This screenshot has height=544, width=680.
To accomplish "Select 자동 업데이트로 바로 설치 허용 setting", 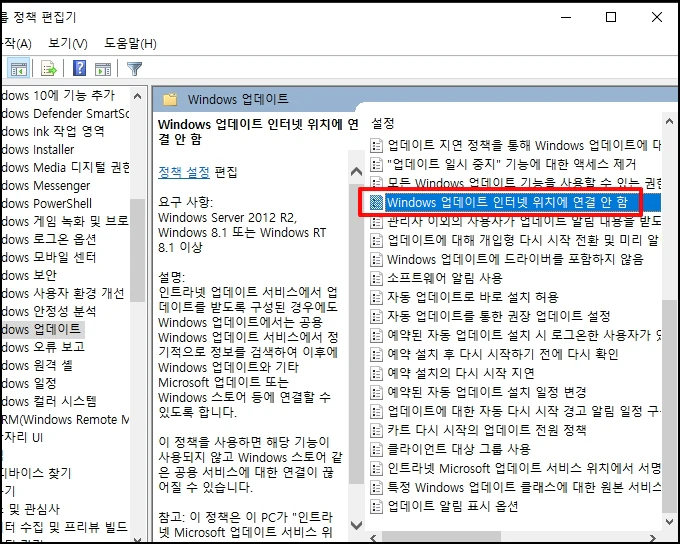I will tap(473, 297).
